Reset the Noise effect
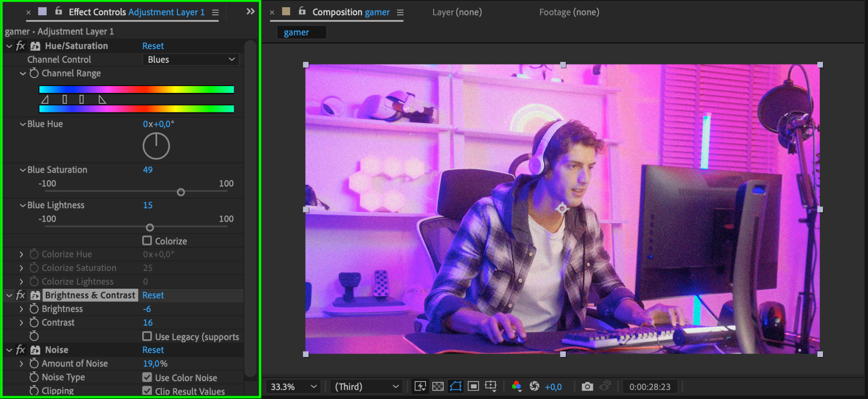The image size is (868, 399). [x=153, y=350]
